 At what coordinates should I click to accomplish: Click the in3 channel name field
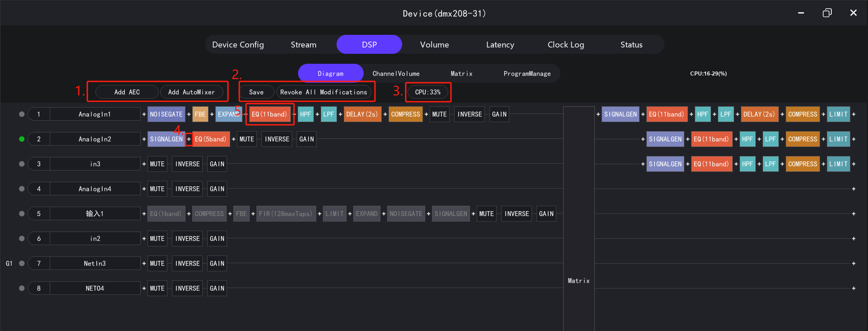click(95, 164)
